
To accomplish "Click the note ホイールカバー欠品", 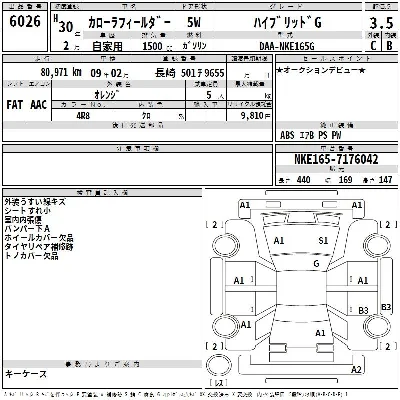I will click(x=39, y=238).
